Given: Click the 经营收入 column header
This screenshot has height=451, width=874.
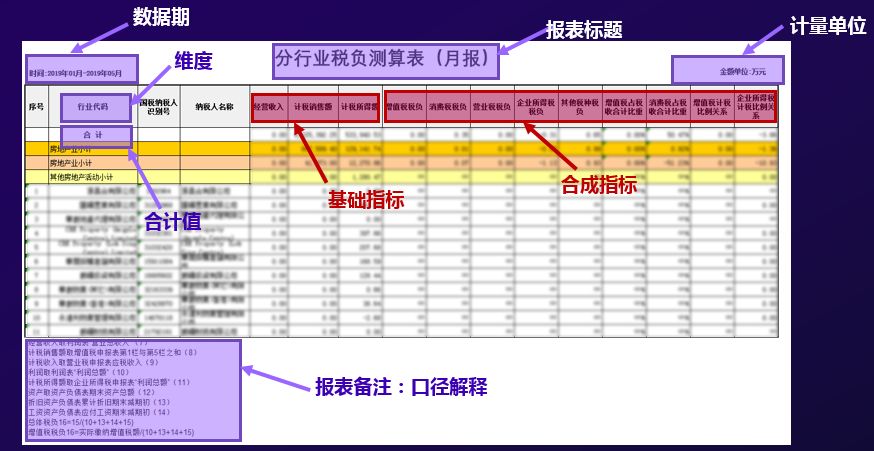Looking at the screenshot, I should tap(269, 106).
